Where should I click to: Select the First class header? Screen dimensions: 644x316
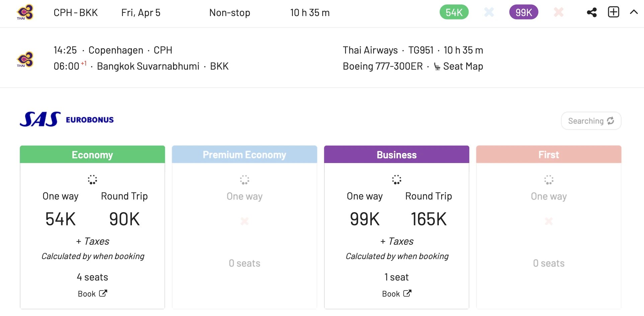(549, 155)
